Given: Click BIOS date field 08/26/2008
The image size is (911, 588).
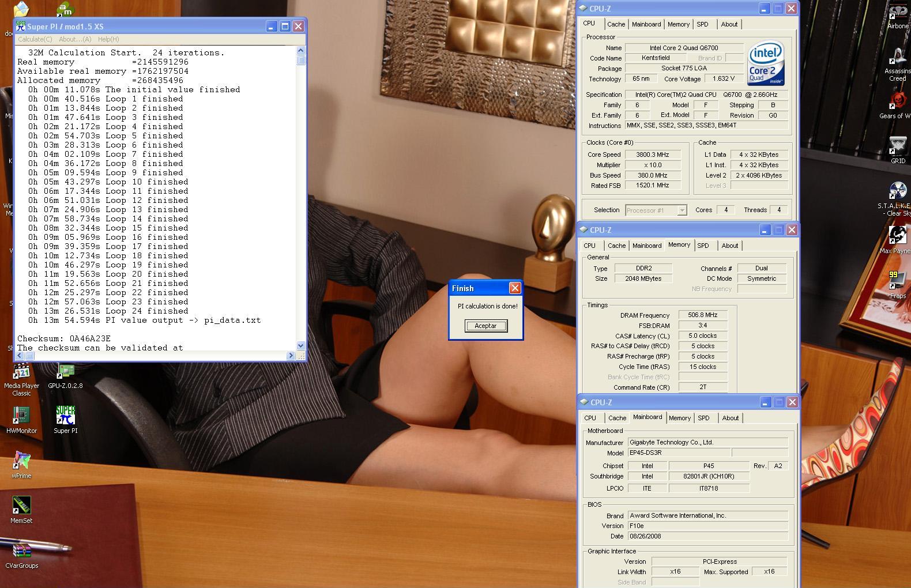Looking at the screenshot, I should pyautogui.click(x=707, y=536).
